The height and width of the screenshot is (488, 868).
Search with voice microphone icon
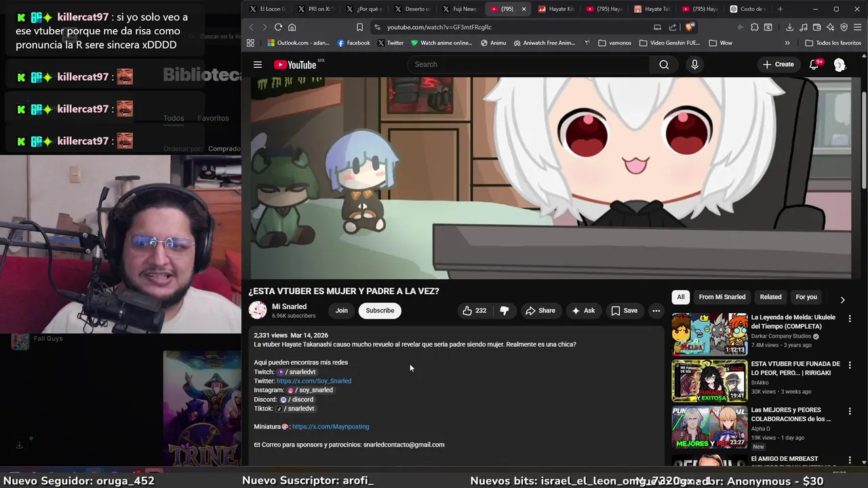694,64
